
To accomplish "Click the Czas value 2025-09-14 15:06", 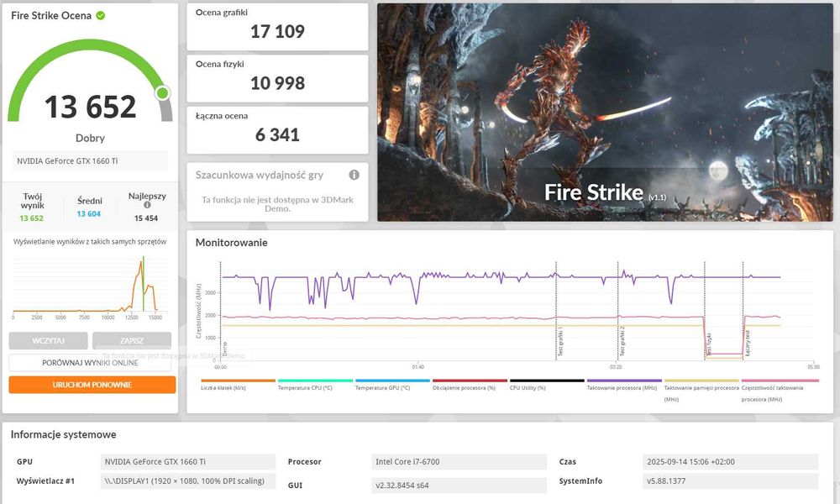I will 731,462.
